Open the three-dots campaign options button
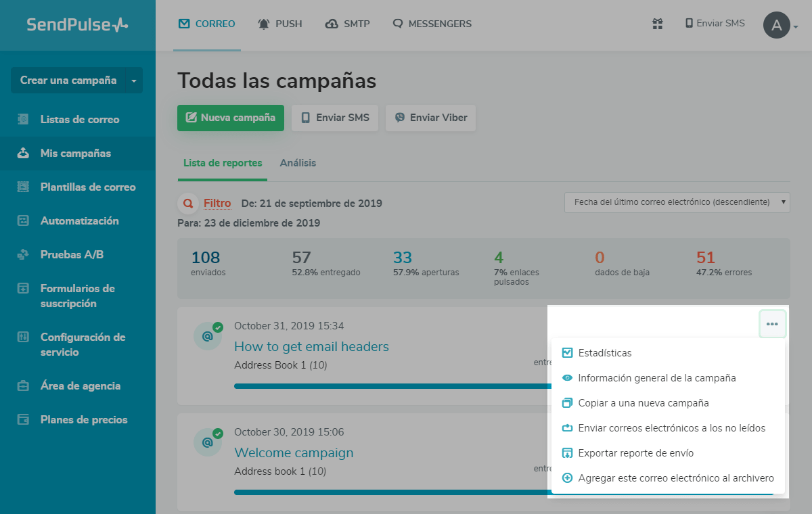 pyautogui.click(x=772, y=324)
